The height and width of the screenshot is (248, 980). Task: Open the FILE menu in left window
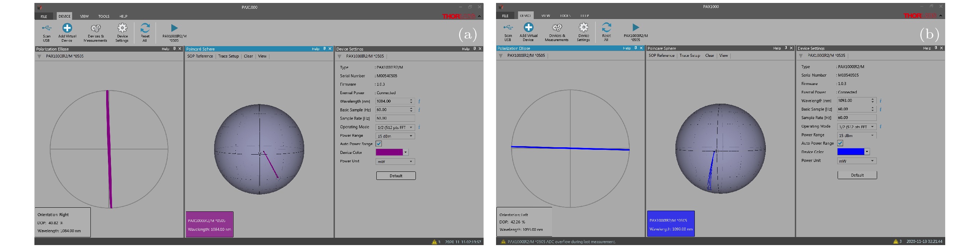(x=44, y=16)
